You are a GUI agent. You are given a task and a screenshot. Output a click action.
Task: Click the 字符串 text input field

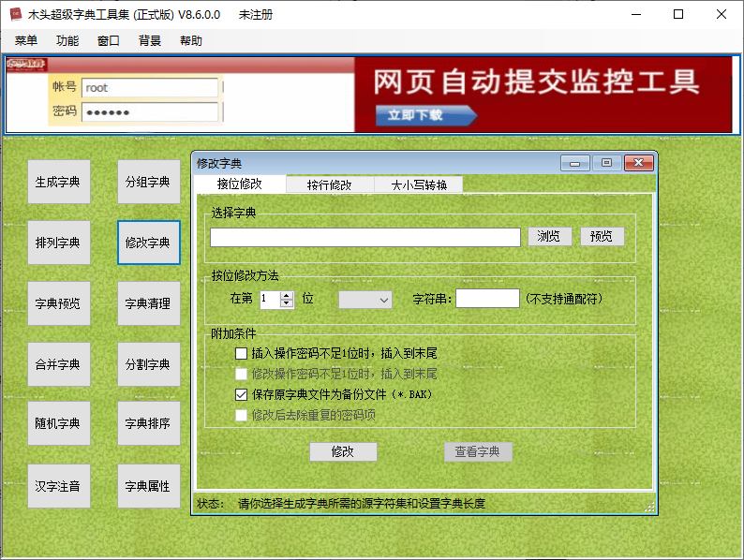coord(486,299)
